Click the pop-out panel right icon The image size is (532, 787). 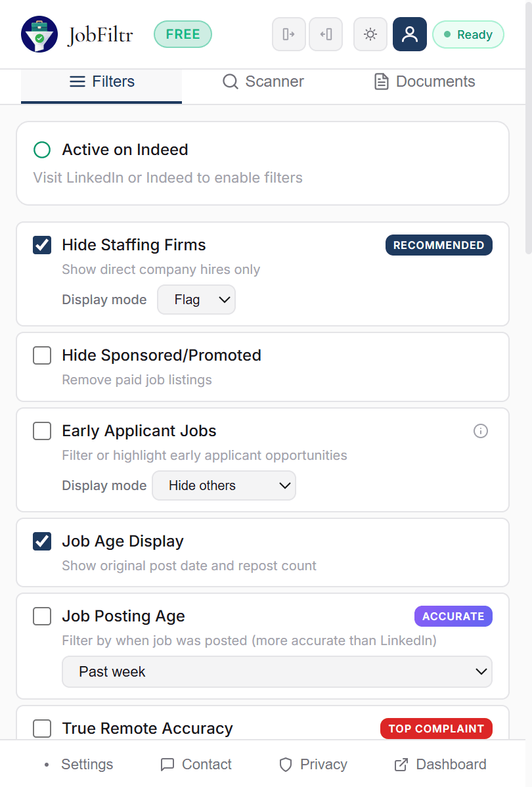[x=288, y=34]
